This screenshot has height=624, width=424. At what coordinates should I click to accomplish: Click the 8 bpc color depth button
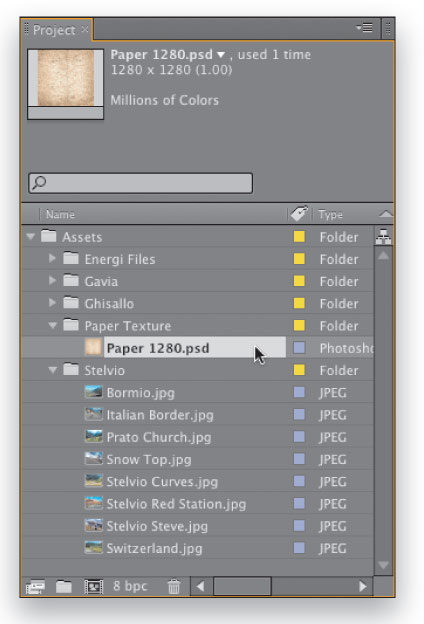tap(130, 586)
